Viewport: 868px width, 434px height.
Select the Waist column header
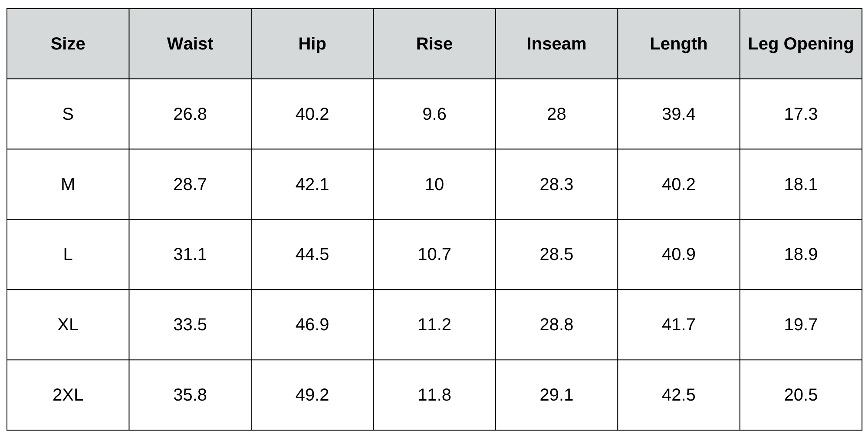[190, 44]
